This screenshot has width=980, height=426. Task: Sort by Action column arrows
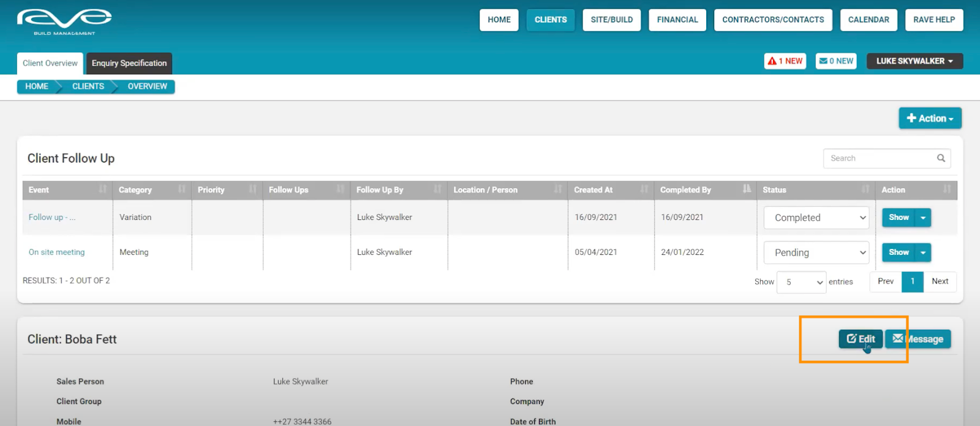(x=948, y=189)
